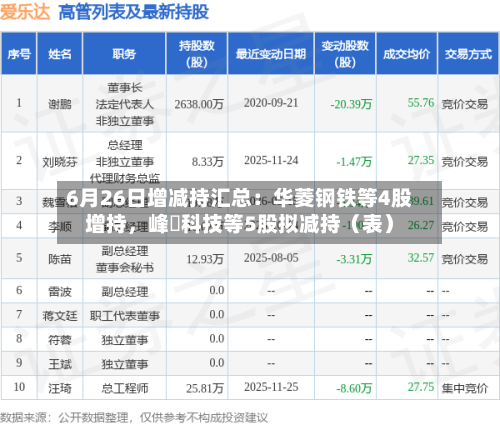Click 雷波's title 副总经理

[124, 292]
